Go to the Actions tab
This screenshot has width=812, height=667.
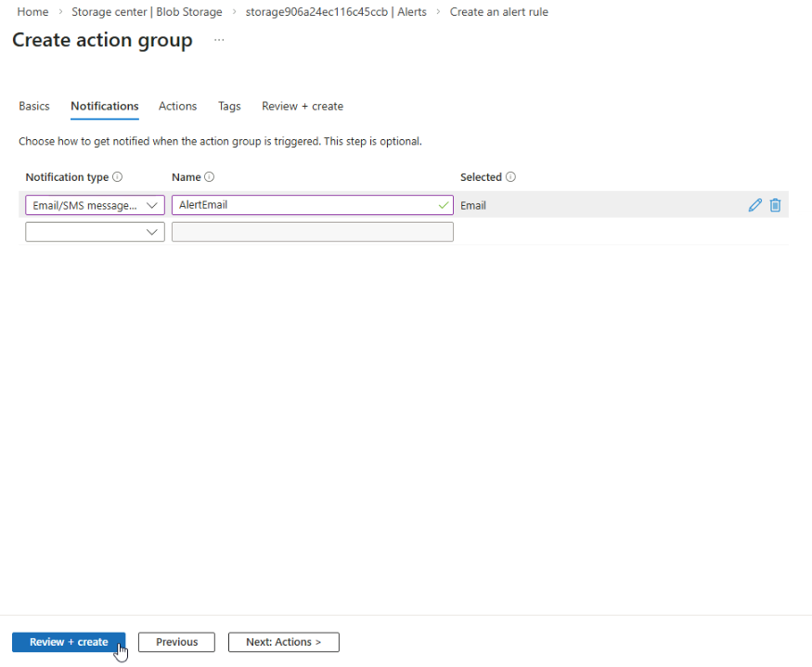click(177, 107)
